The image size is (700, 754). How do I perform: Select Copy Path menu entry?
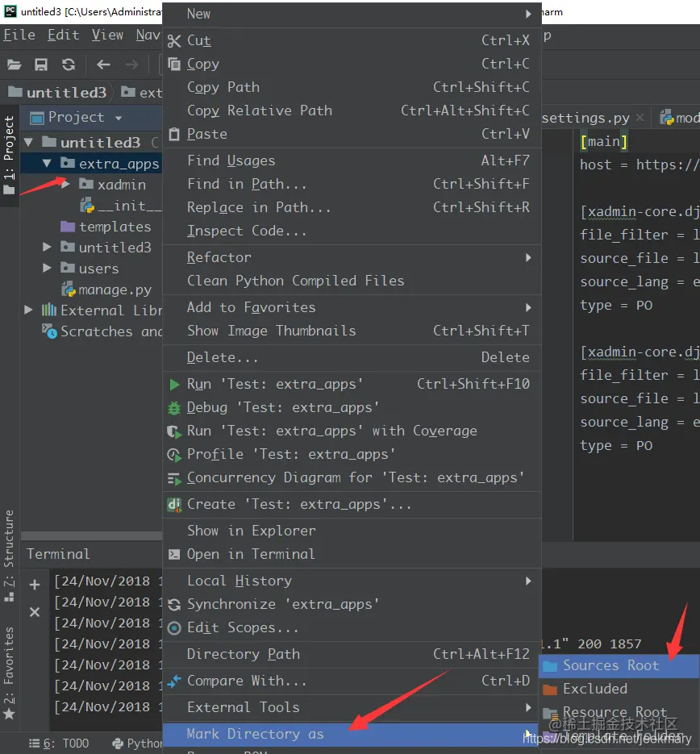coord(352,87)
